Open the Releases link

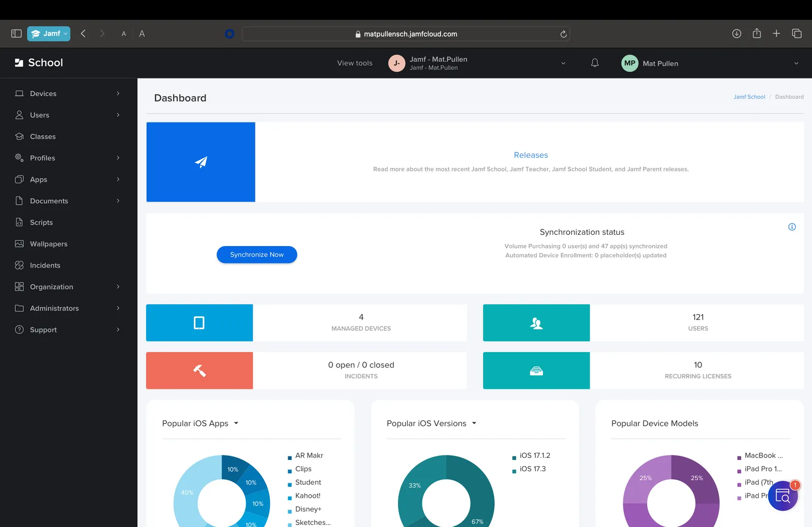coord(531,155)
